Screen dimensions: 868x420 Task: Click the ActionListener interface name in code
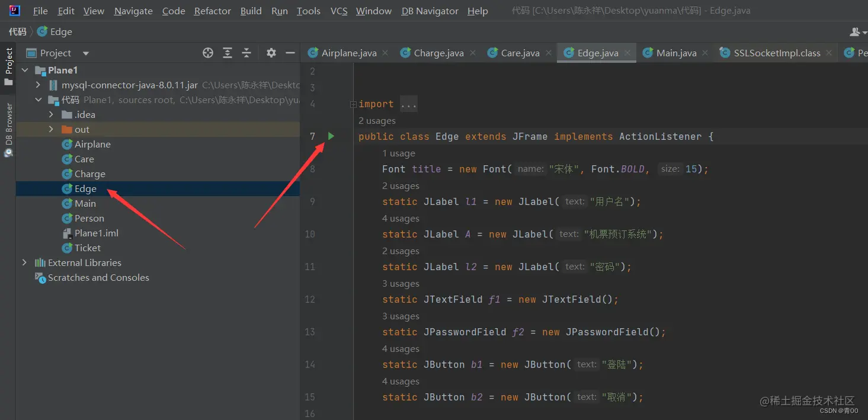[x=660, y=136]
